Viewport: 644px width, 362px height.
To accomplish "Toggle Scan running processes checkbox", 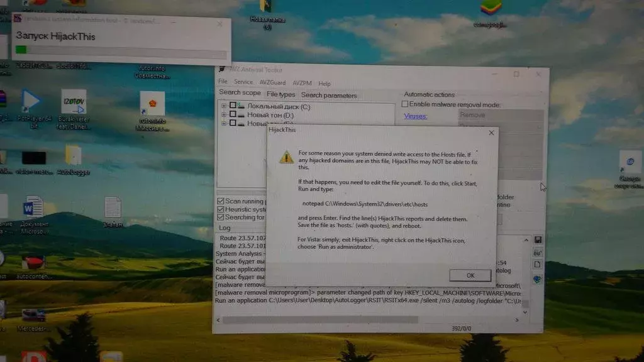I will pyautogui.click(x=221, y=201).
